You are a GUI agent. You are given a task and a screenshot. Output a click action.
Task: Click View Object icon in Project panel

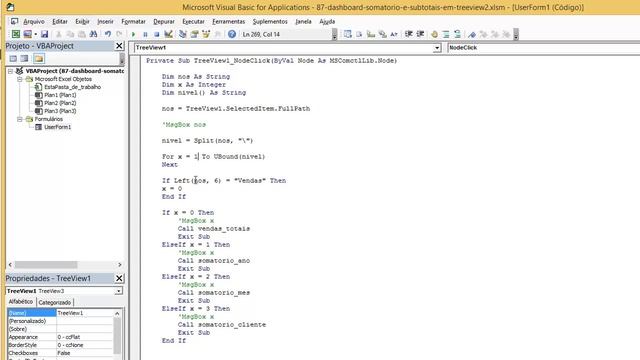click(x=24, y=58)
